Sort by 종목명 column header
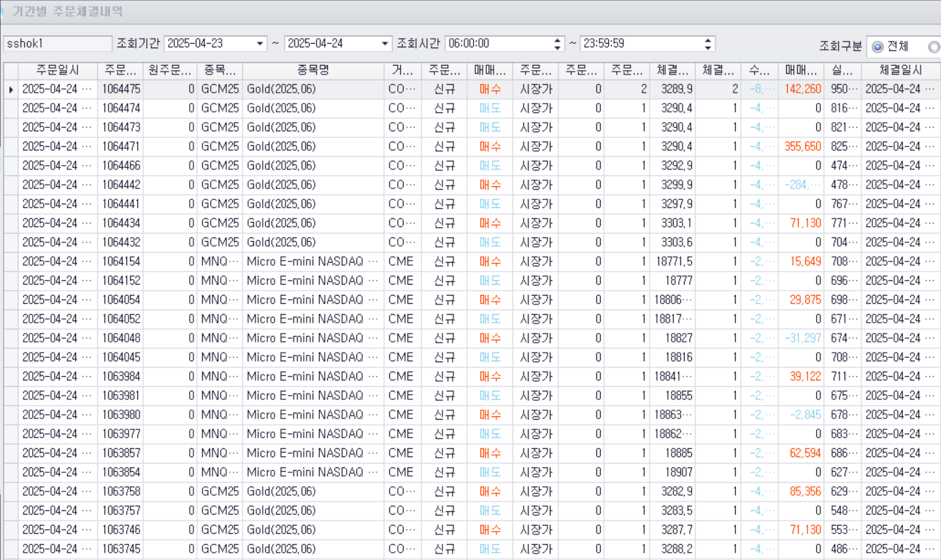Screen dimensions: 941x560 pyautogui.click(x=313, y=71)
